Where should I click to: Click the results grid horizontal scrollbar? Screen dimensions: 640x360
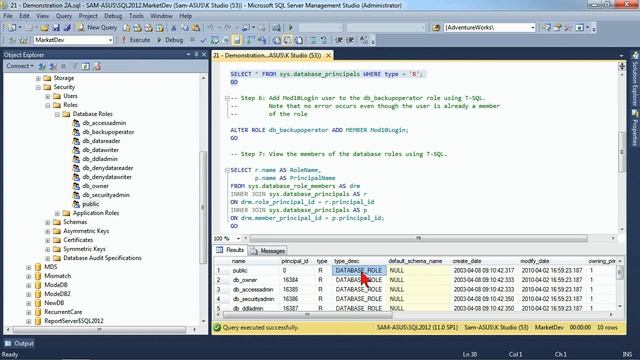tap(307, 315)
